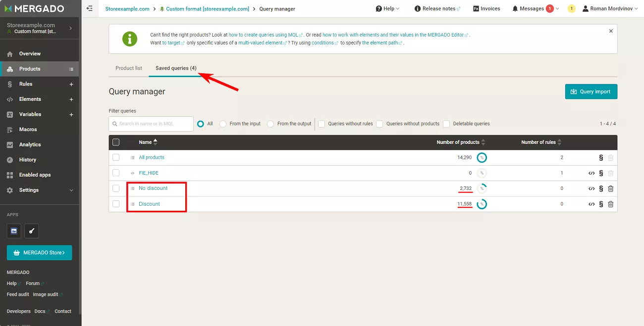Click the Query import button

coord(591,92)
